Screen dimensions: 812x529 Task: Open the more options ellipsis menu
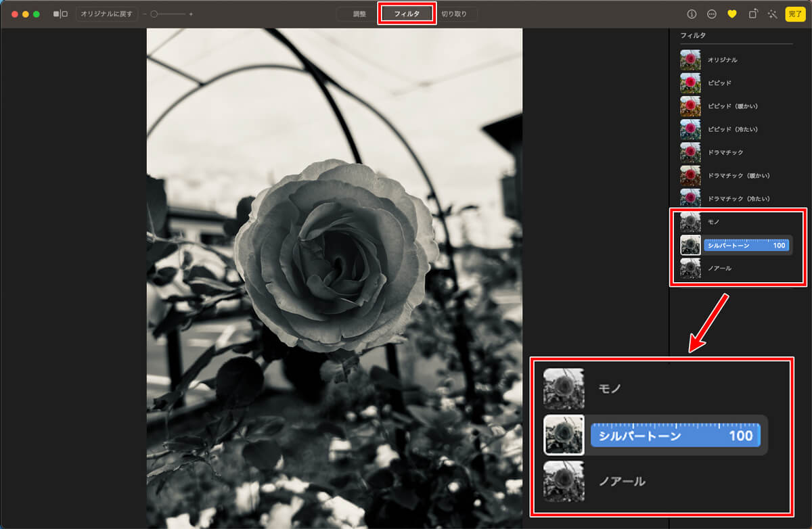pyautogui.click(x=712, y=14)
